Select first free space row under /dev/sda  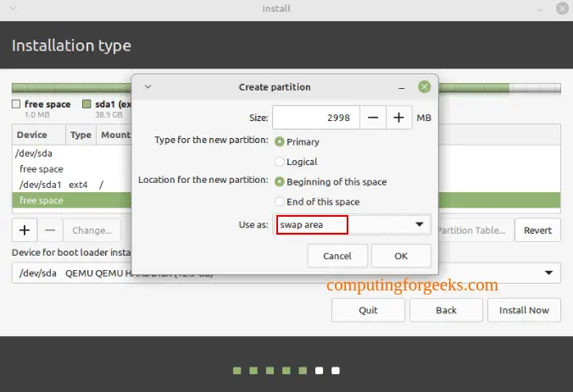(x=71, y=169)
